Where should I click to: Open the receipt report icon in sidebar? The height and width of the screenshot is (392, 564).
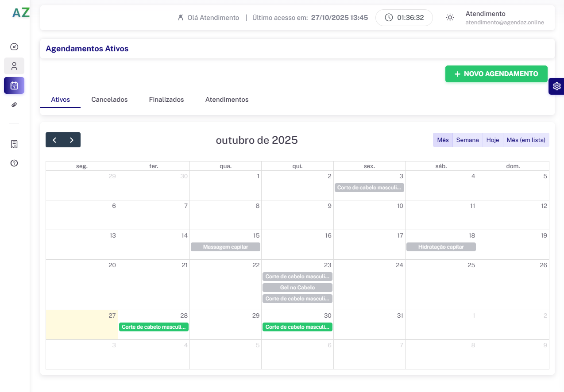click(14, 144)
